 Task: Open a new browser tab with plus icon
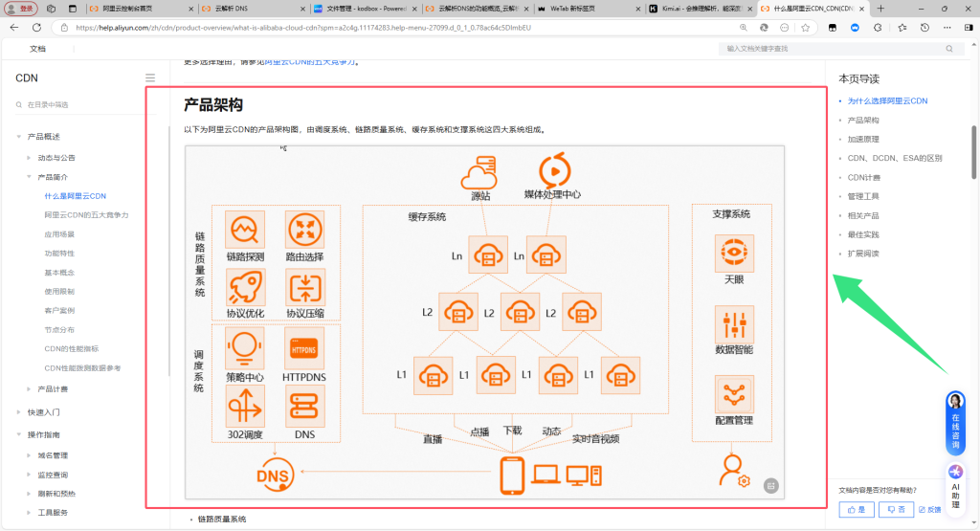point(880,9)
